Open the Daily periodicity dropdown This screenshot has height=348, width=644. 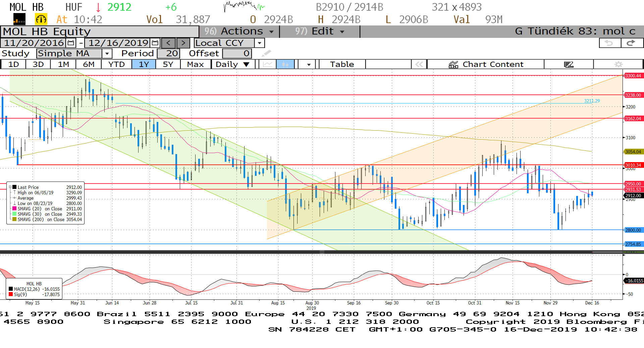tap(233, 64)
